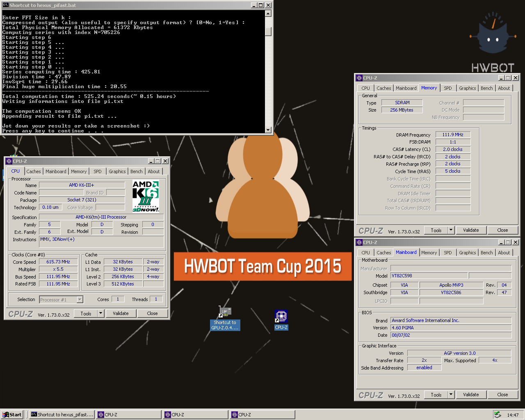Click Close button in Memory window

[x=503, y=230]
